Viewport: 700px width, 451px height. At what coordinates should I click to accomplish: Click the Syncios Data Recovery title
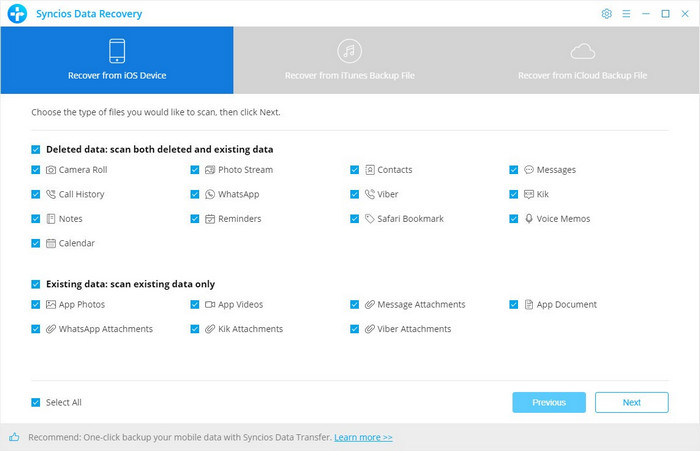89,14
